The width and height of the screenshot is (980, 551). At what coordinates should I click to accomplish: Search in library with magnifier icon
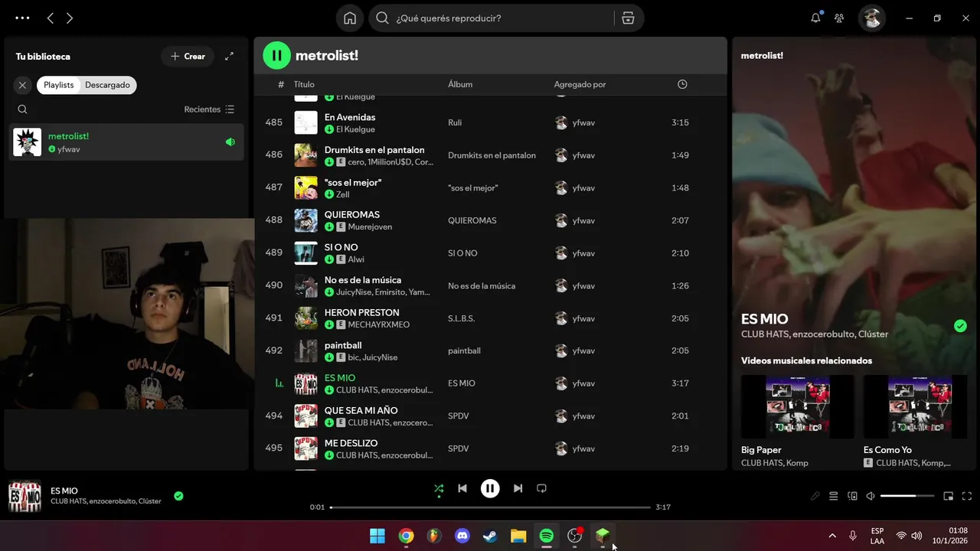22,109
